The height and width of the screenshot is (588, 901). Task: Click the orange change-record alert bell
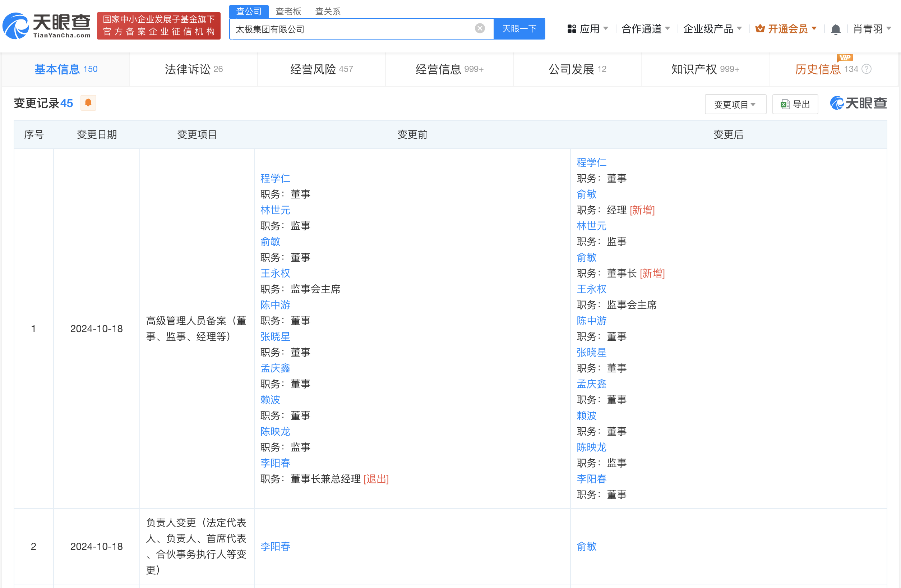(x=88, y=103)
